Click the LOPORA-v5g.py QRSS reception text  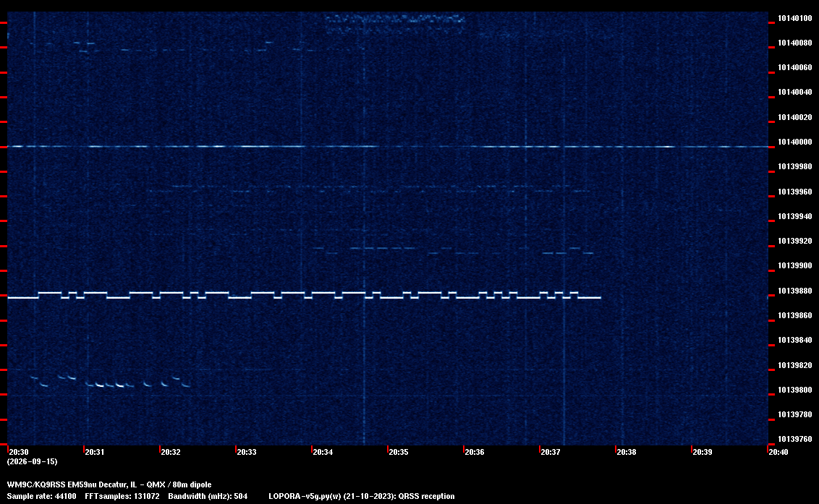click(362, 496)
